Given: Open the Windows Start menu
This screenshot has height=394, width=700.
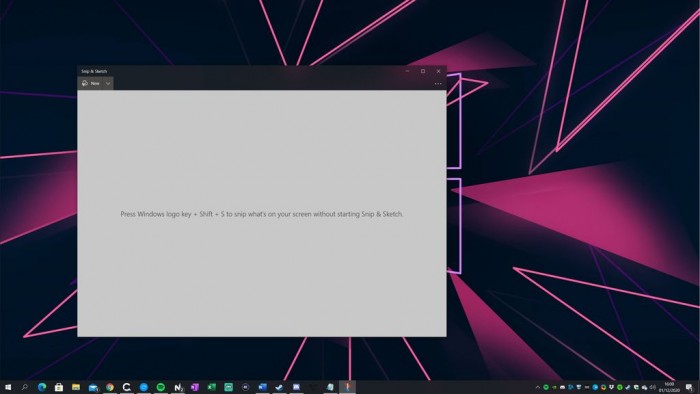Looking at the screenshot, I should point(8,387).
